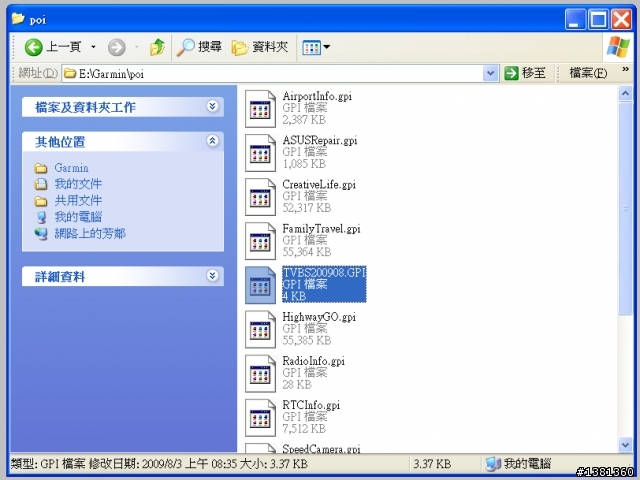Click the 我的電腦 computer icon in sidebar
640x480 pixels.
pos(41,217)
